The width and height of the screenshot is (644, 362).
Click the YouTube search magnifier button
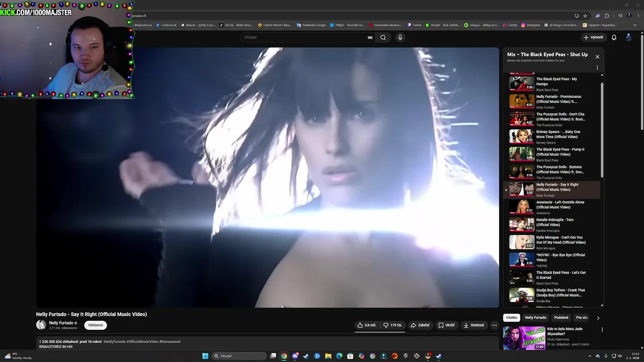pyautogui.click(x=383, y=37)
